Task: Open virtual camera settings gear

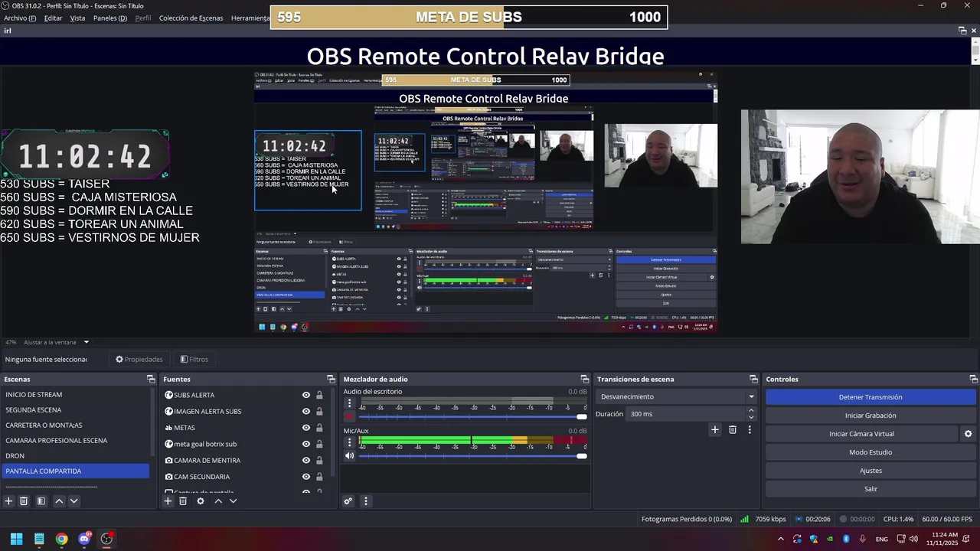Action: point(968,434)
